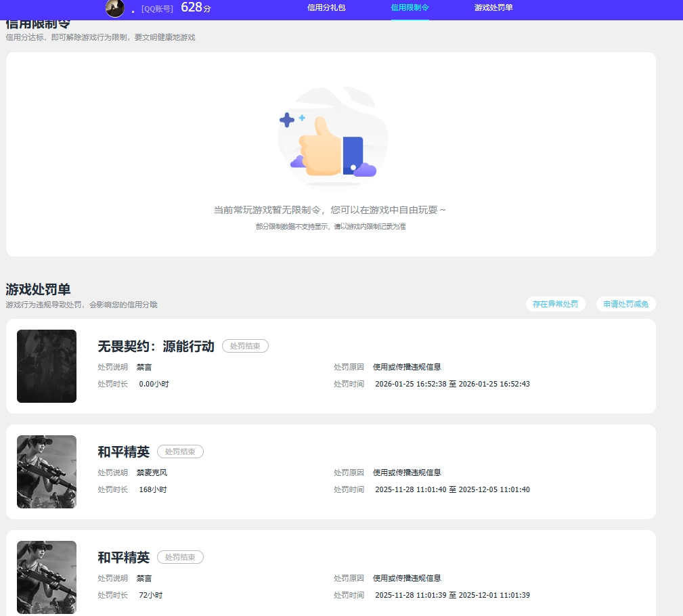Click the 628分 credit score
This screenshot has width=683, height=616.
click(196, 7)
